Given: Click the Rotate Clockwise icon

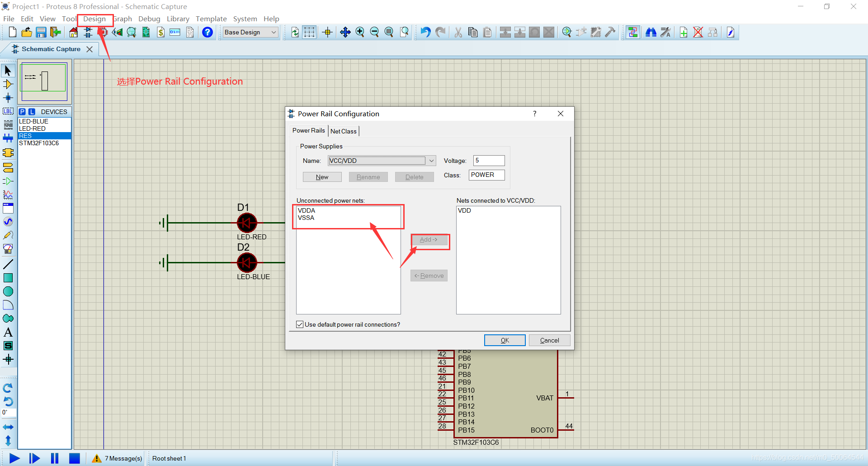Looking at the screenshot, I should pos(8,388).
